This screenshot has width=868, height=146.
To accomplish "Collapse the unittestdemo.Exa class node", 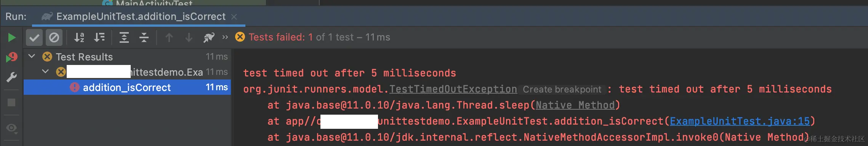I will tap(45, 71).
